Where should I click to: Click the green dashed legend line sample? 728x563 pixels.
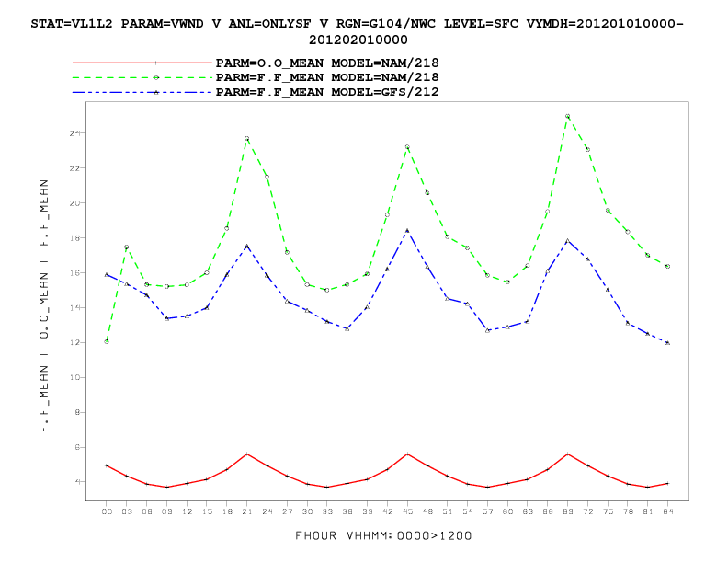click(x=142, y=77)
